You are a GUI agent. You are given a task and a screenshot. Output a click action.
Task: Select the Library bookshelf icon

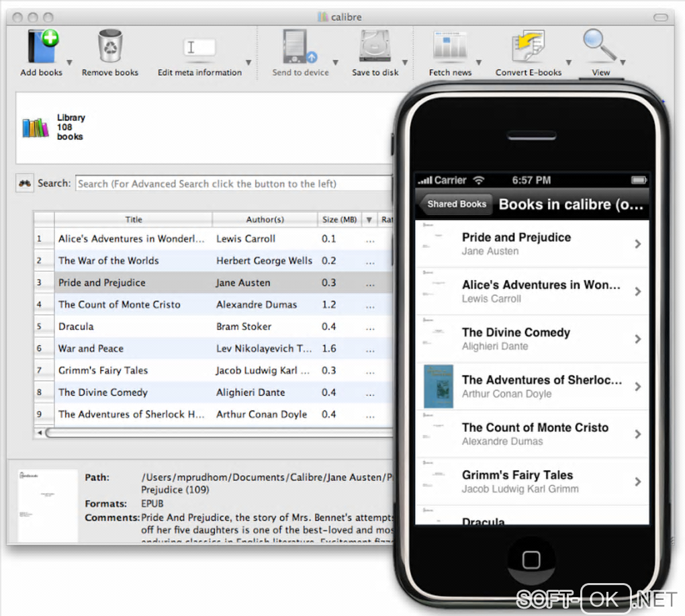point(36,128)
